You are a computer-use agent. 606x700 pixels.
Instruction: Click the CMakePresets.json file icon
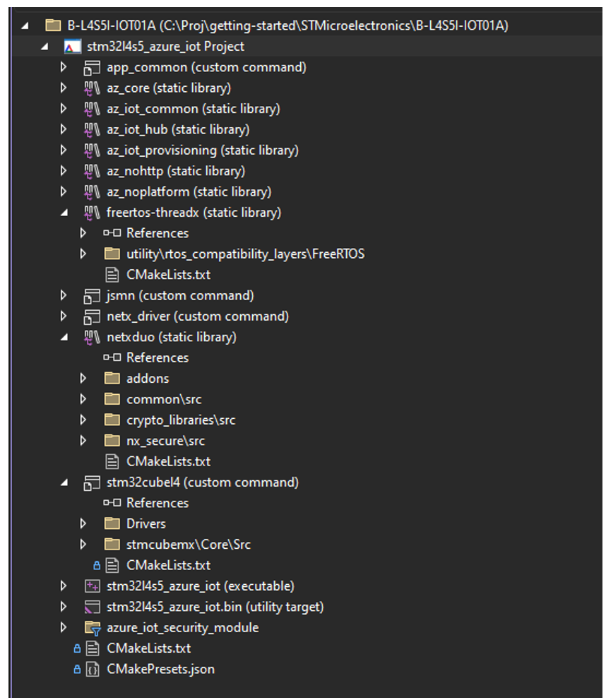pos(92,669)
